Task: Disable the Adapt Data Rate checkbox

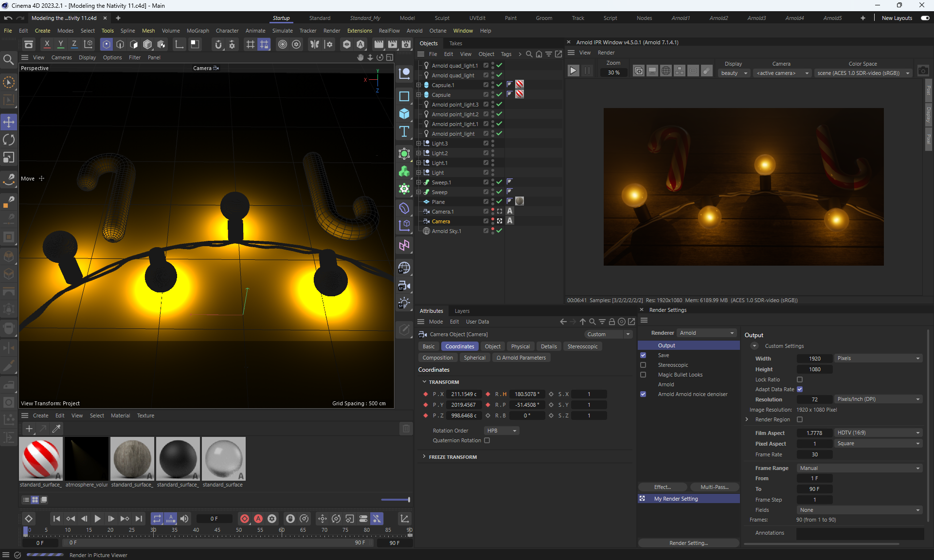Action: pos(800,389)
